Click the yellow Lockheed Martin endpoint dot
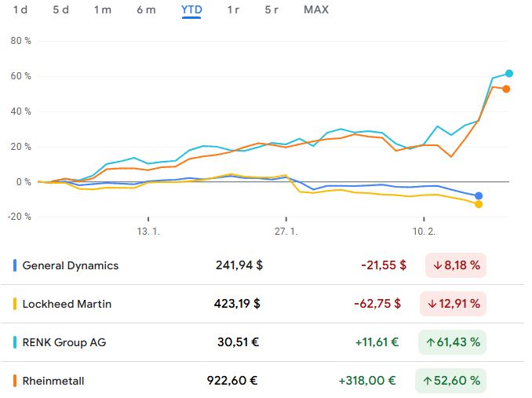Viewport: 532px width, 398px height. point(479,204)
